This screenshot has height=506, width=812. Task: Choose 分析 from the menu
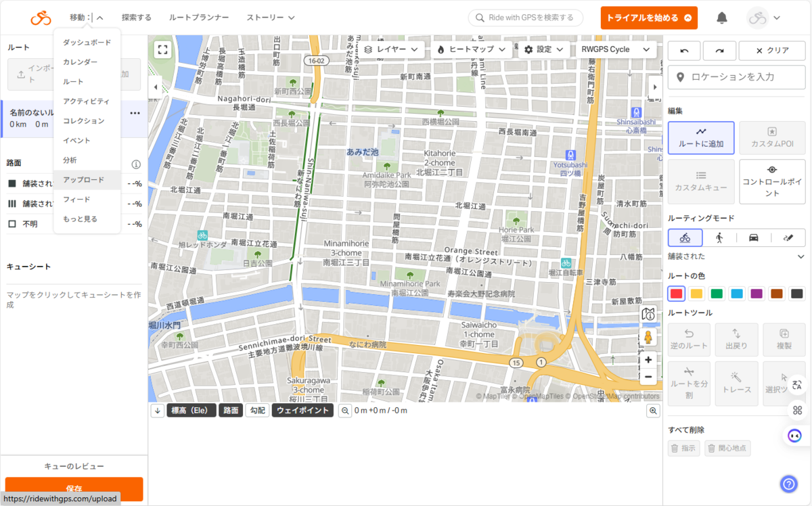tap(87, 160)
